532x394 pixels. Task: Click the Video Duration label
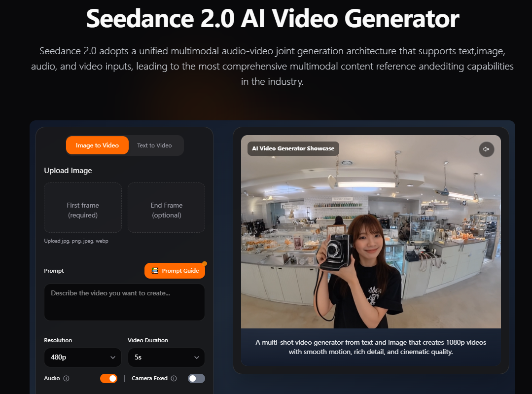[x=148, y=340]
